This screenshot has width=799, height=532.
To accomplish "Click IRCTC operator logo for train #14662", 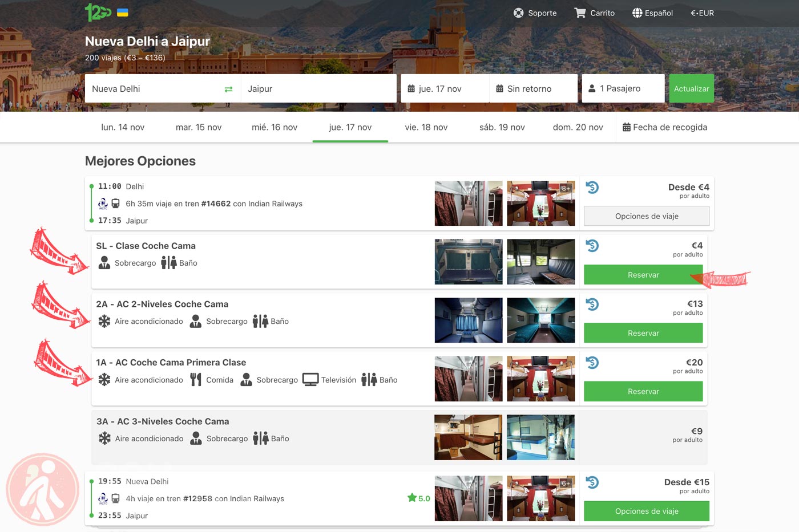I will [103, 204].
